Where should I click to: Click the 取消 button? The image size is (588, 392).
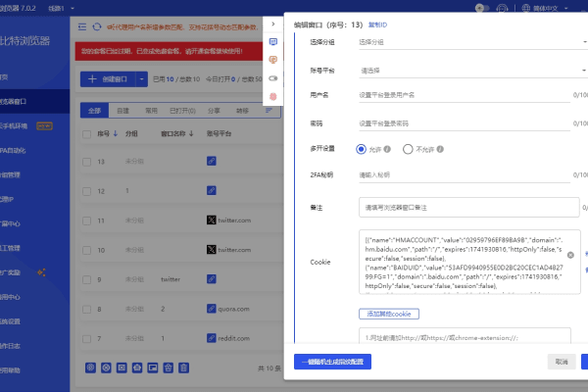click(562, 362)
